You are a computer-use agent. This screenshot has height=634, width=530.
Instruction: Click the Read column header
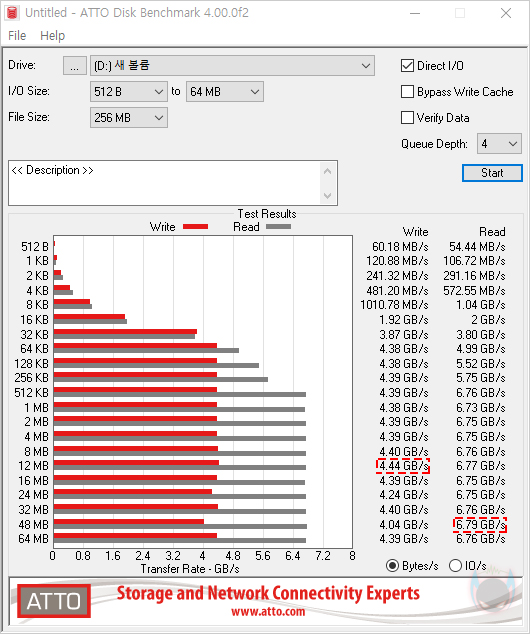tap(492, 232)
